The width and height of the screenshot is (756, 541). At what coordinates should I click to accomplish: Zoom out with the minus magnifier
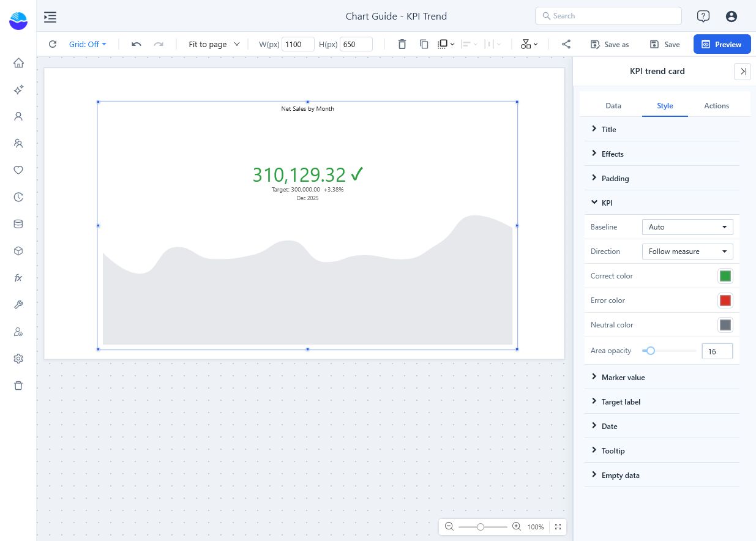(449, 526)
